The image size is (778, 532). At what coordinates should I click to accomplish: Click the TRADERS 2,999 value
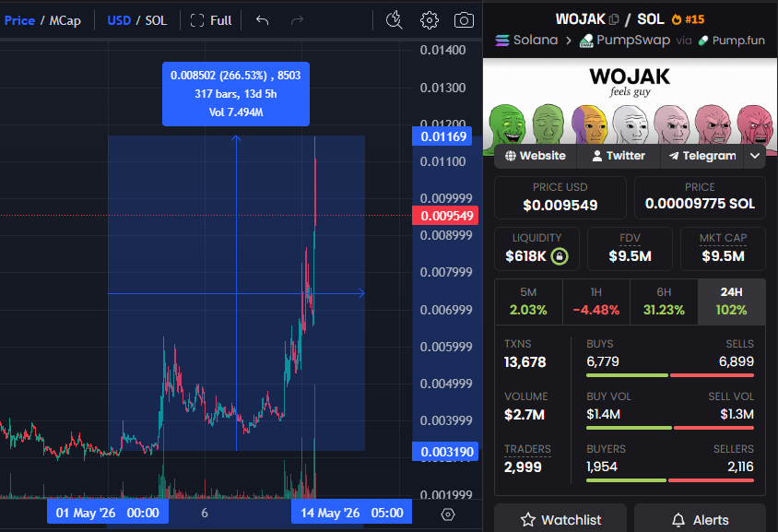tap(523, 467)
